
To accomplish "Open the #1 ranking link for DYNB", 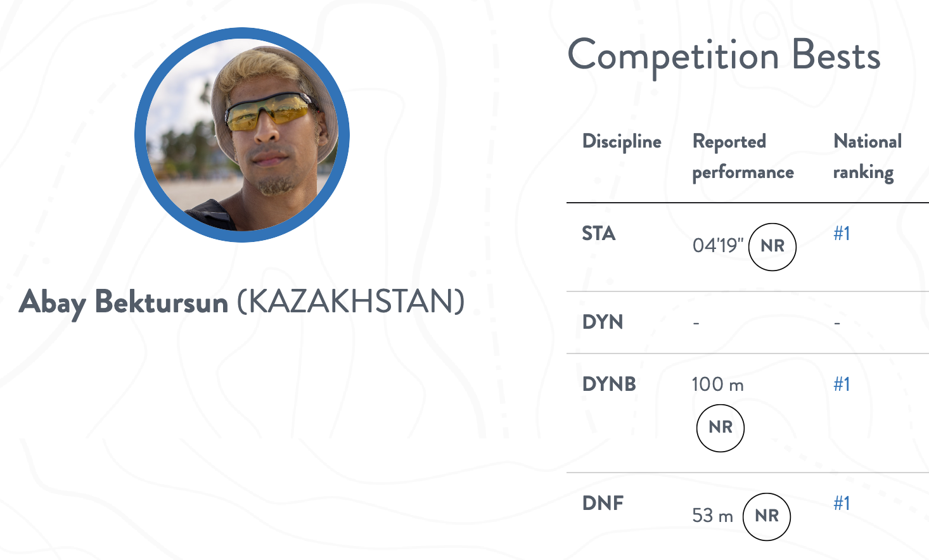I will click(842, 384).
